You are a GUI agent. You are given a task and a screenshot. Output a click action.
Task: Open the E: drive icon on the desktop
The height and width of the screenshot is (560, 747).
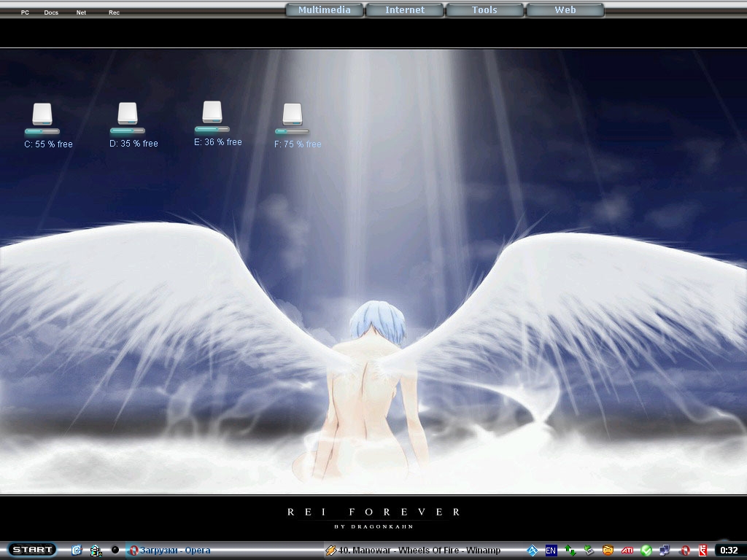[212, 112]
